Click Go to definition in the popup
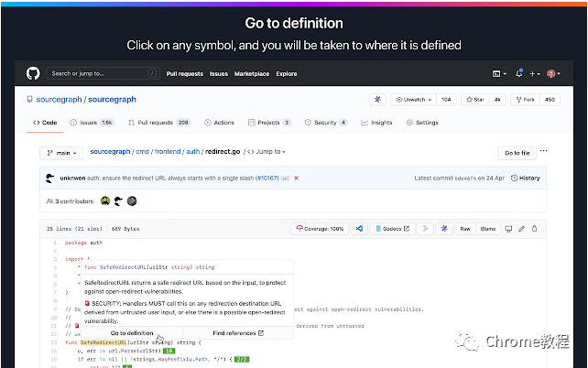588x368 pixels. click(x=132, y=333)
